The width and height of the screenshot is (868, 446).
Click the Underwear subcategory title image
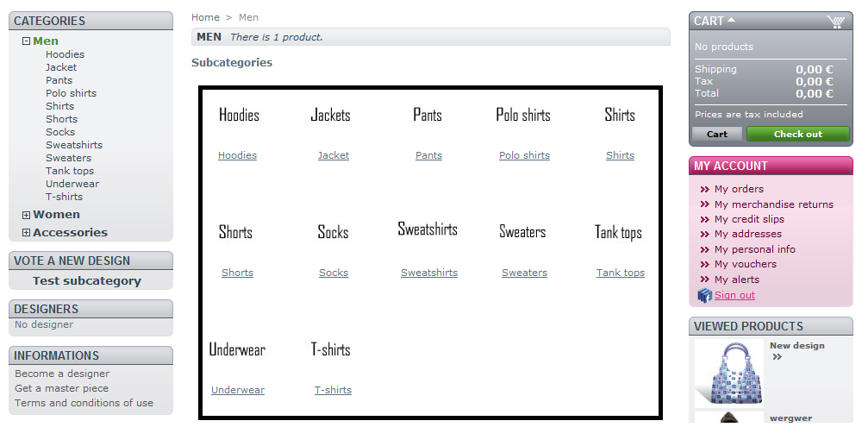click(237, 350)
